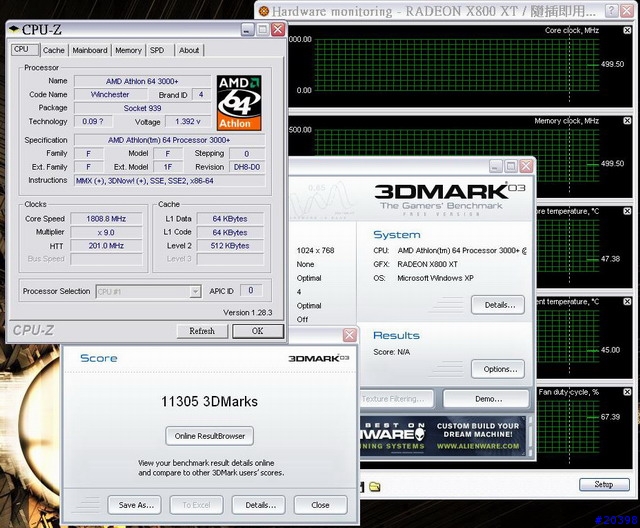Screen dimensions: 640x528
Task: Open Details in the Score dialog
Action: (259, 505)
